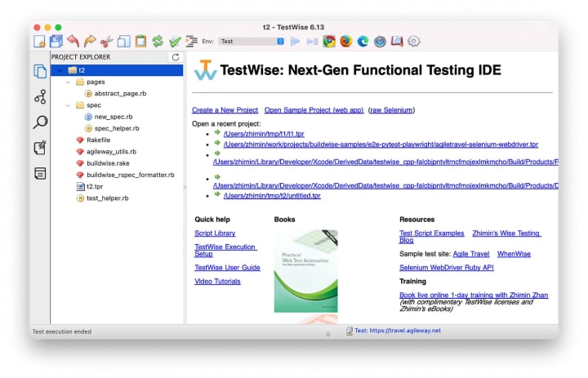Open the Env dropdown showing Test

coord(252,42)
